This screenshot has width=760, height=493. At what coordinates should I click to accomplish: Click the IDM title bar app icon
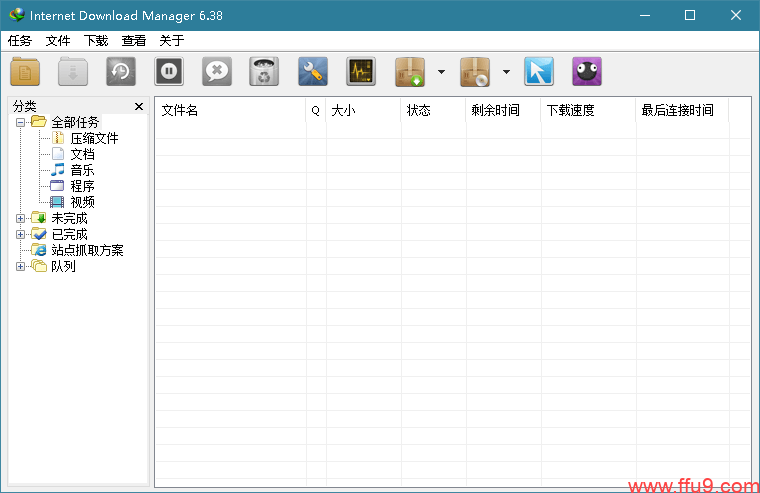(17, 15)
